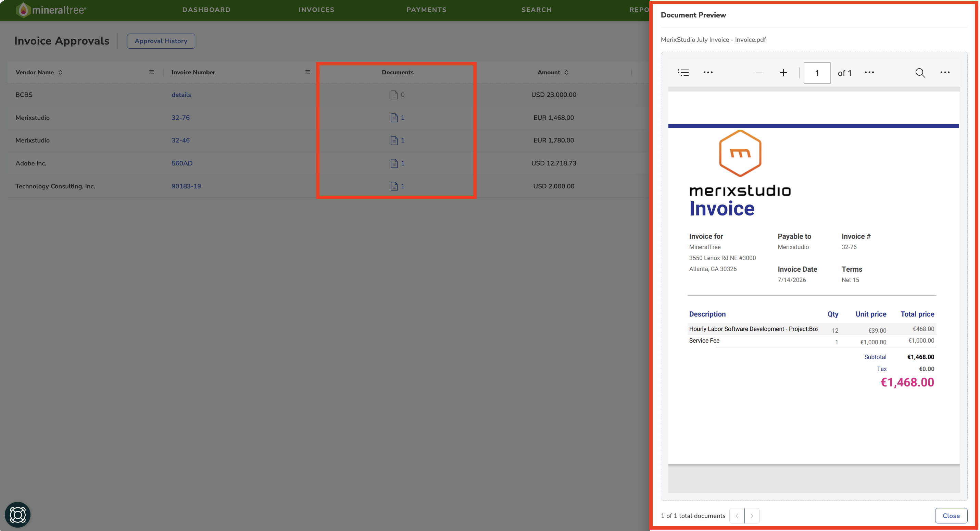Image resolution: width=980 pixels, height=531 pixels.
Task: Sort by Amount column arrows
Action: tap(566, 72)
